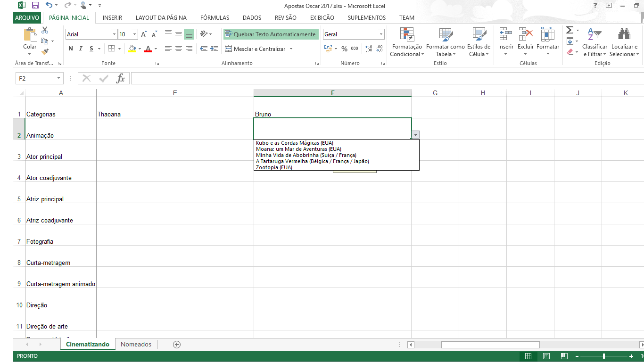Screen dimensions: 644x362
Task: Click Formatar como Tabela button
Action: (x=445, y=42)
